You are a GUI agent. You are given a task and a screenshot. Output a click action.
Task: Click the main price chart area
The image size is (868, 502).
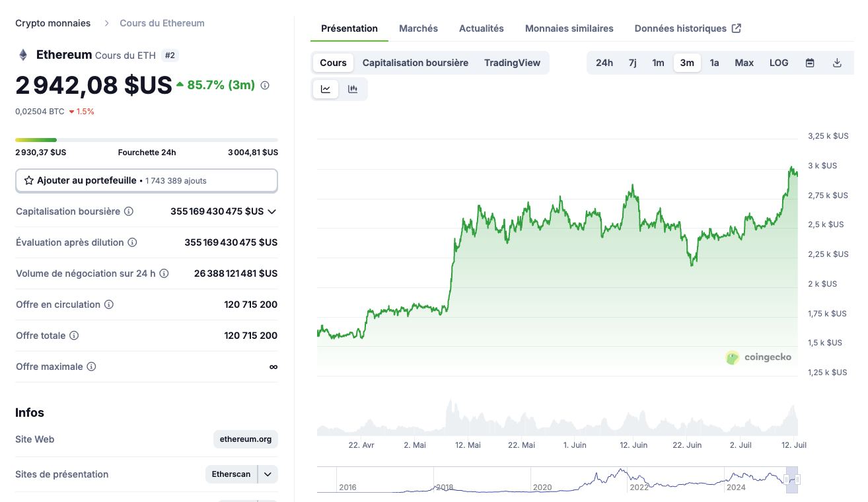(558, 258)
